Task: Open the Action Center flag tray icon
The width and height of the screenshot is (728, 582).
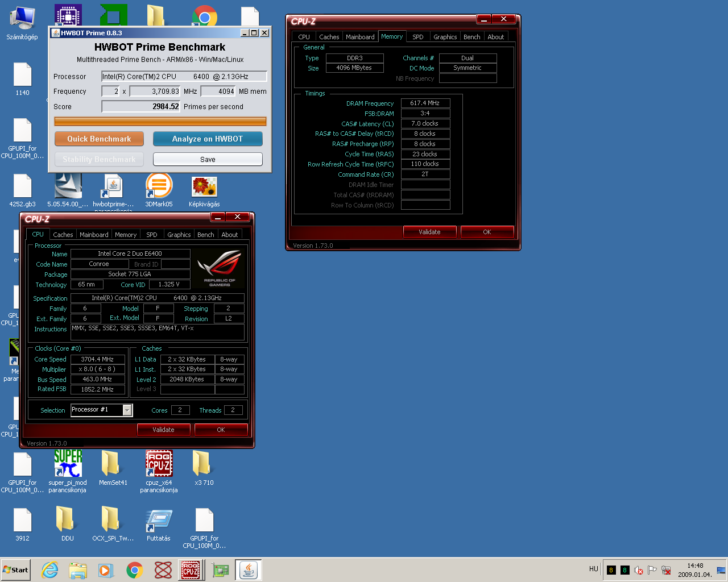Action: click(x=652, y=570)
